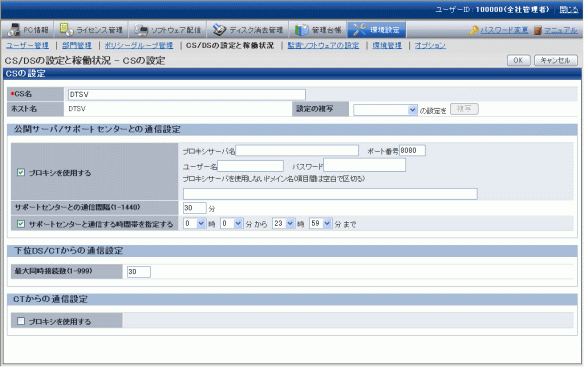Image resolution: width=584 pixels, height=367 pixels.
Task: Click the 公開サーバ/サポートセンターとの通信設定 heading
Action: [97, 129]
